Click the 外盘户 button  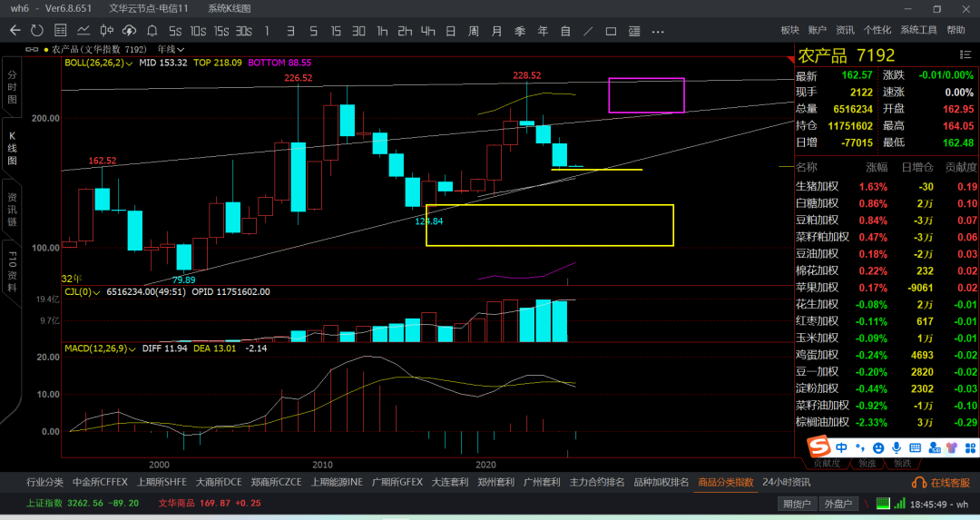coord(838,504)
